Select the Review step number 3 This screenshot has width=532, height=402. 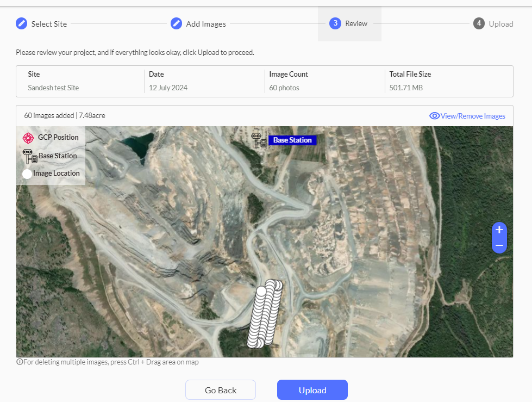point(335,23)
